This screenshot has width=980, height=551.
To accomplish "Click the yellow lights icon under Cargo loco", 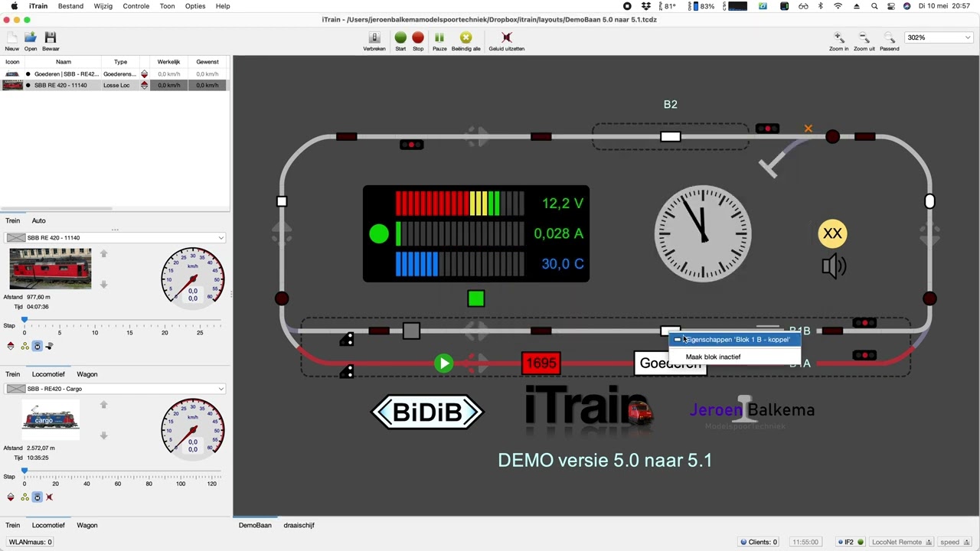I will pyautogui.click(x=24, y=497).
